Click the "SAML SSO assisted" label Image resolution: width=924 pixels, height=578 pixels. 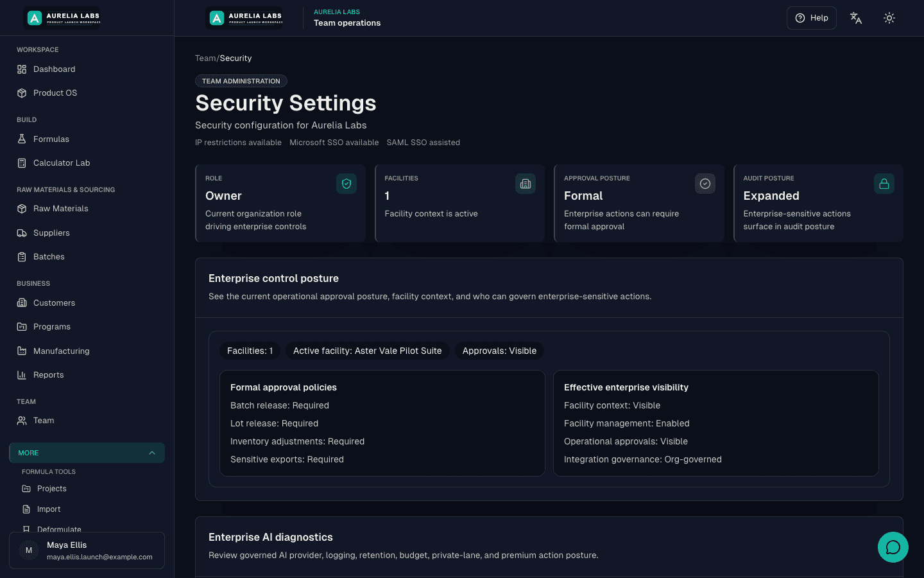(423, 143)
